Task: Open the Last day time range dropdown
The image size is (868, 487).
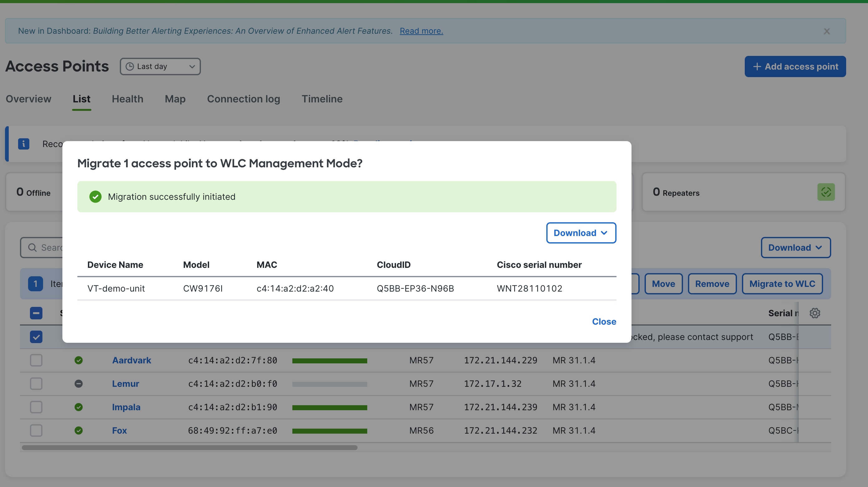Action: 160,66
